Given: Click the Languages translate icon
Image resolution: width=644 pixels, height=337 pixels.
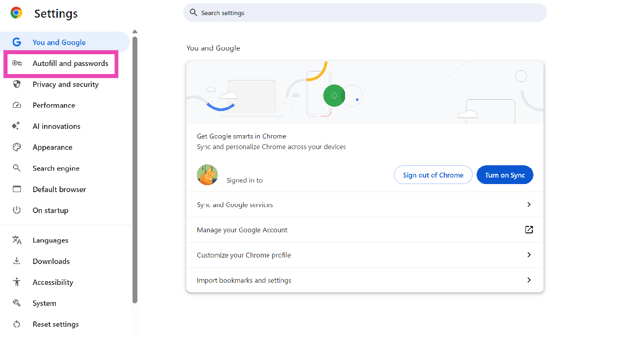Looking at the screenshot, I should (x=17, y=240).
